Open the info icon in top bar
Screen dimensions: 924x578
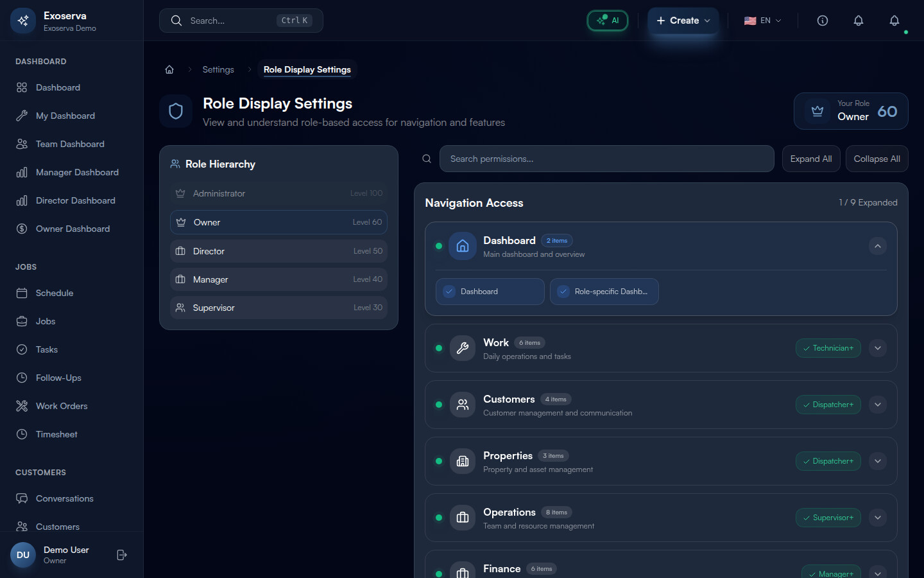pos(822,21)
